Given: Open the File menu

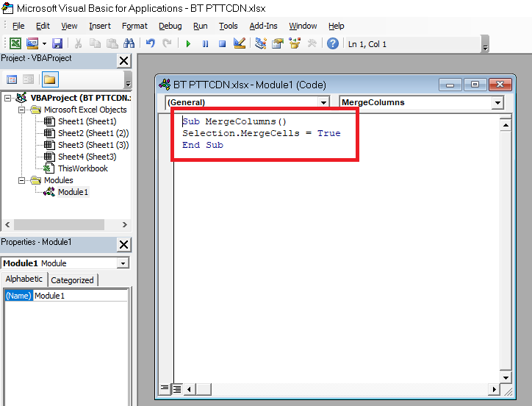Looking at the screenshot, I should [x=18, y=26].
